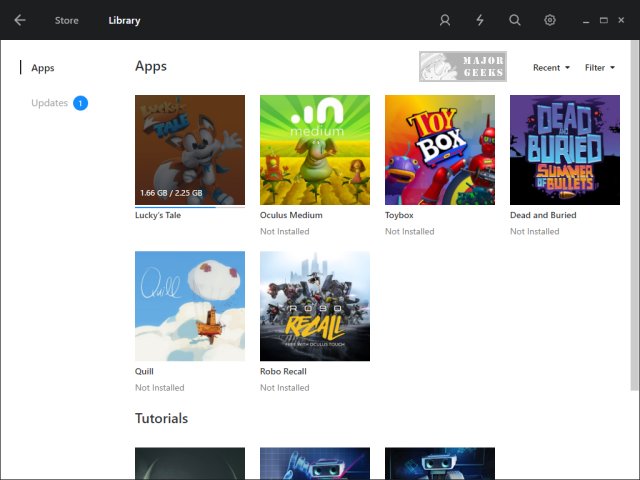
Task: Open settings gear icon
Action: pyautogui.click(x=550, y=20)
